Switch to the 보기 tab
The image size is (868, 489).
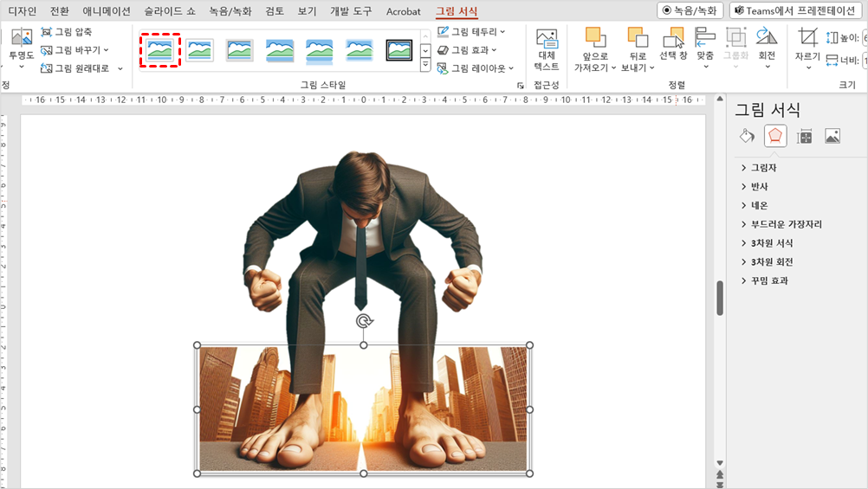coord(307,11)
